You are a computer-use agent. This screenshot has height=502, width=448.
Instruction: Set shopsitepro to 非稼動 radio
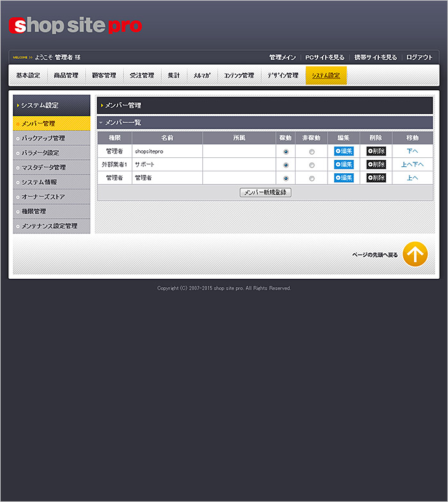pyautogui.click(x=312, y=152)
